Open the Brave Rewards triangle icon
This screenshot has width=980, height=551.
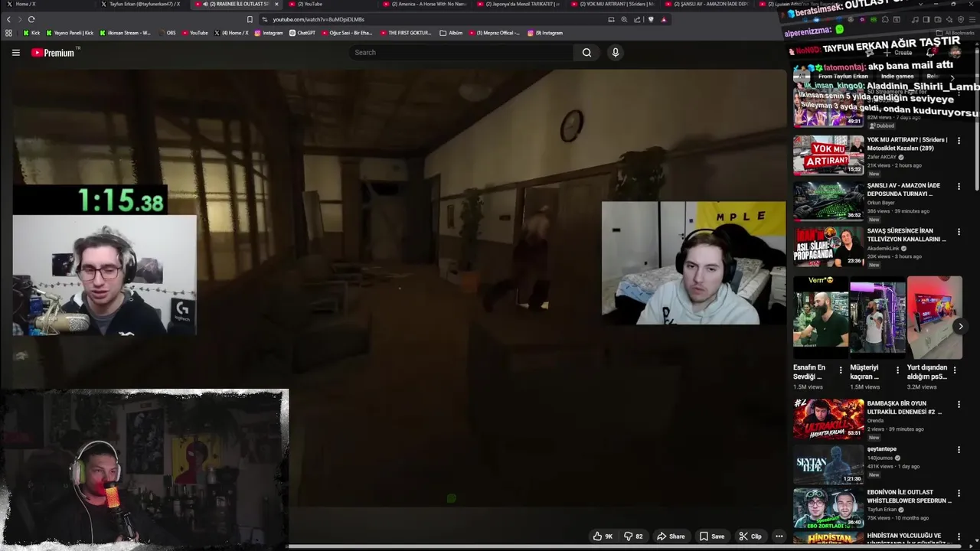pos(664,19)
